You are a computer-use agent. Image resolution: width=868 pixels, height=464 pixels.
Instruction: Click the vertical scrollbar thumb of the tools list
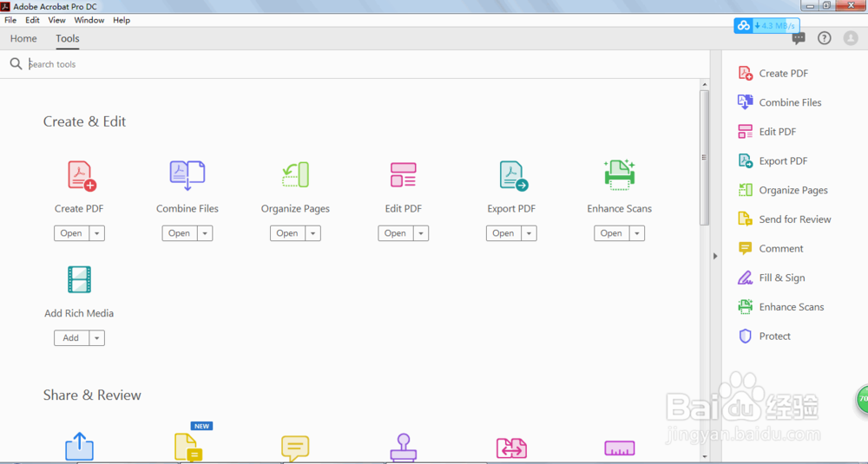click(x=704, y=158)
